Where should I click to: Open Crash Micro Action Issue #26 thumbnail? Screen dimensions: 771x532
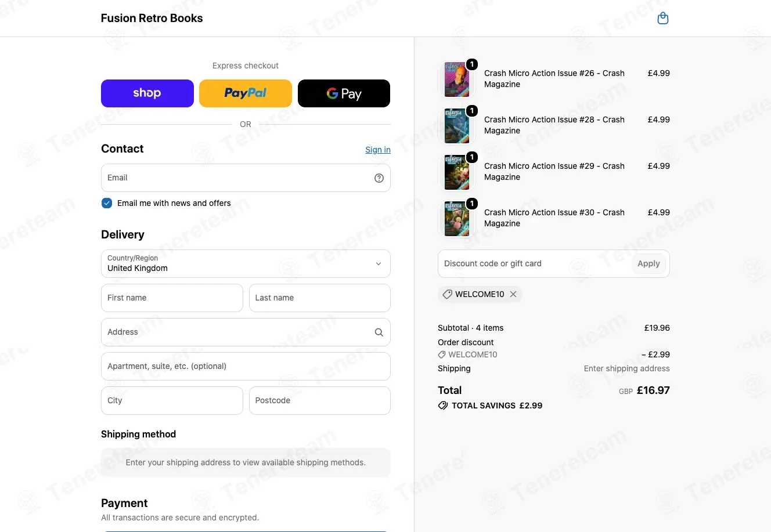coord(457,79)
